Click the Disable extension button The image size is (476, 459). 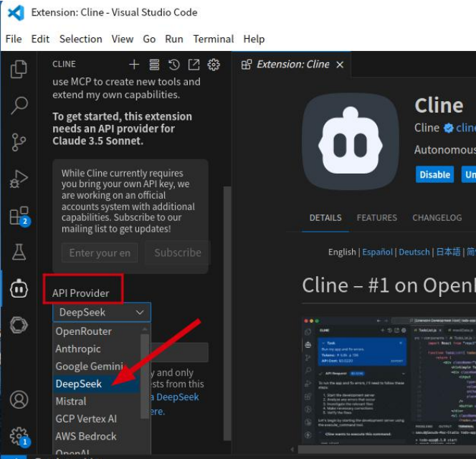(434, 174)
